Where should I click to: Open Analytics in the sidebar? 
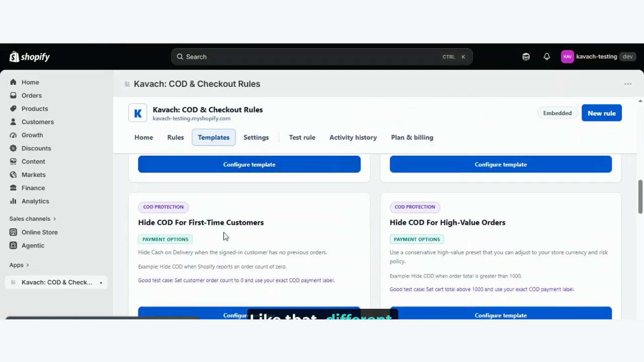click(x=35, y=201)
